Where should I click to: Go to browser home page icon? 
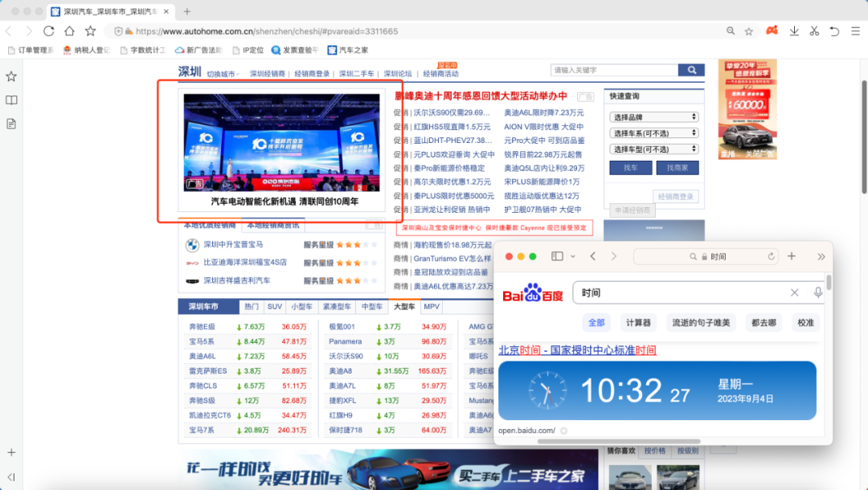coord(69,31)
